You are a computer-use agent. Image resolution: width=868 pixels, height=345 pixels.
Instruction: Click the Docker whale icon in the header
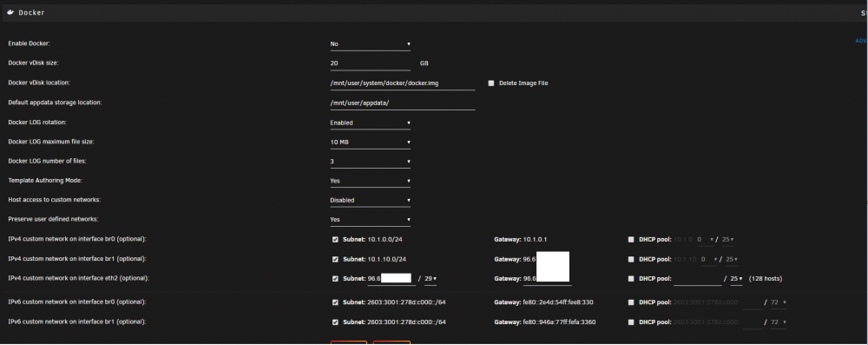coord(11,12)
